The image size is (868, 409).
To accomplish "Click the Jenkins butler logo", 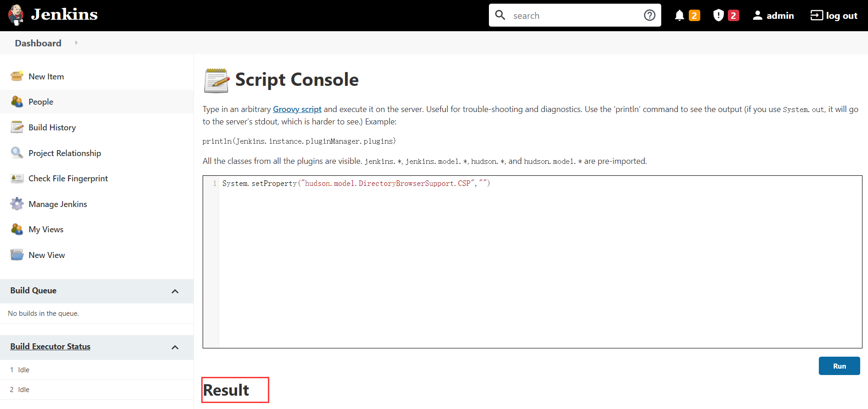I will pyautogui.click(x=16, y=15).
